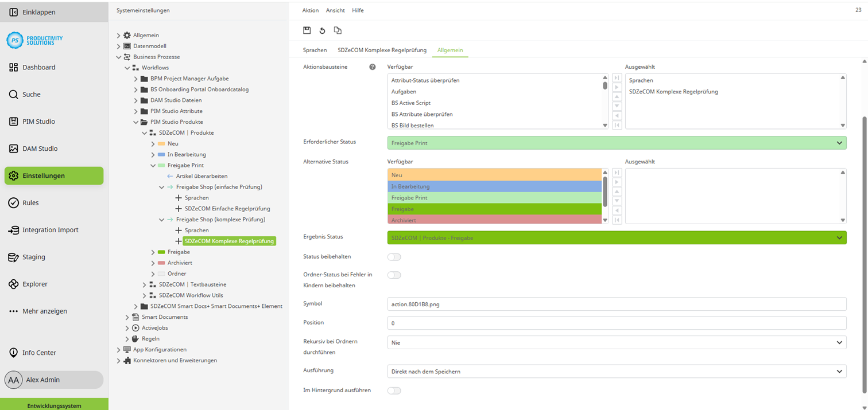The height and width of the screenshot is (410, 868).
Task: Open the Dashboard sidebar icon
Action: pos(14,67)
